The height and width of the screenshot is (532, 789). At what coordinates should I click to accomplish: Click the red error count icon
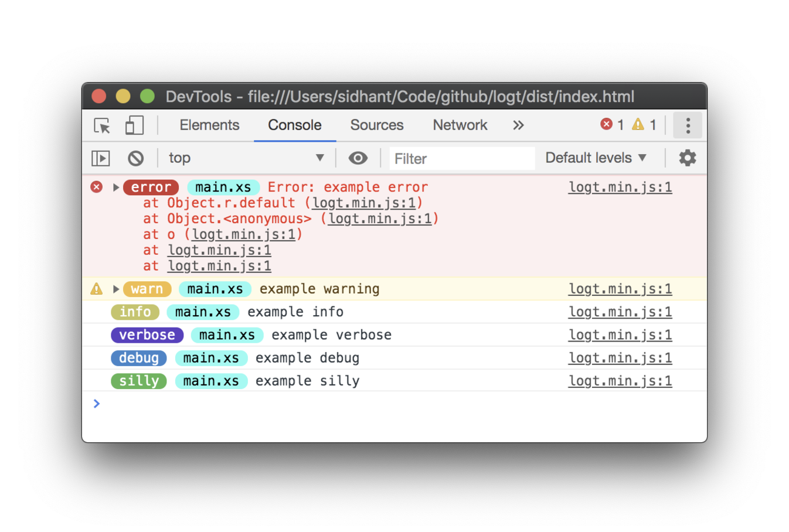pyautogui.click(x=606, y=124)
